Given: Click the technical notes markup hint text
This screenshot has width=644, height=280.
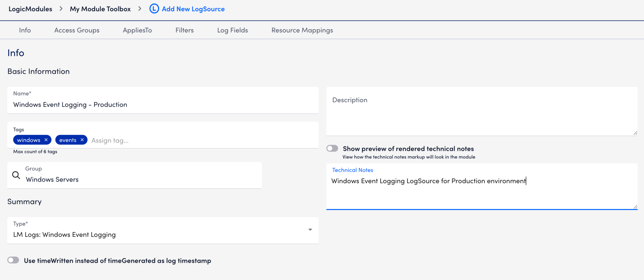Looking at the screenshot, I should [409, 157].
